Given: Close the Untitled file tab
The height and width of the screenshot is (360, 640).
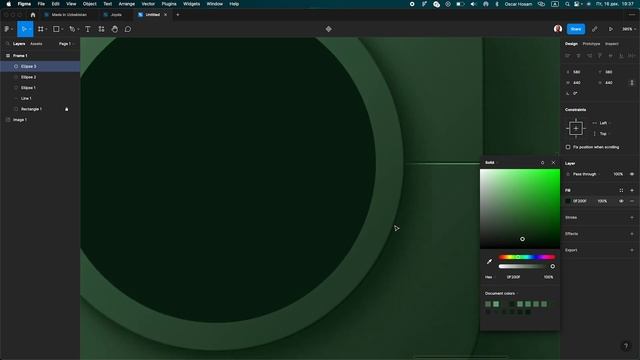Looking at the screenshot, I should [x=165, y=15].
